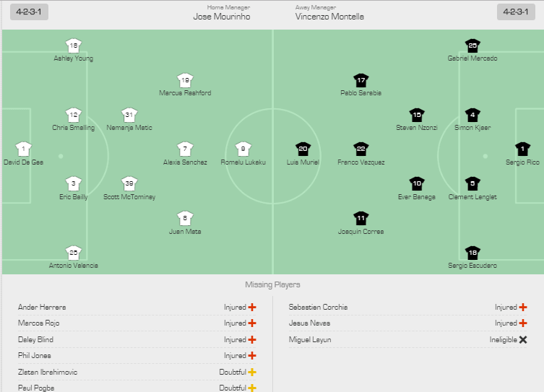This screenshot has width=544, height=392.
Task: Select Sergio Rico's goalkeeper shirt icon
Action: click(x=522, y=149)
